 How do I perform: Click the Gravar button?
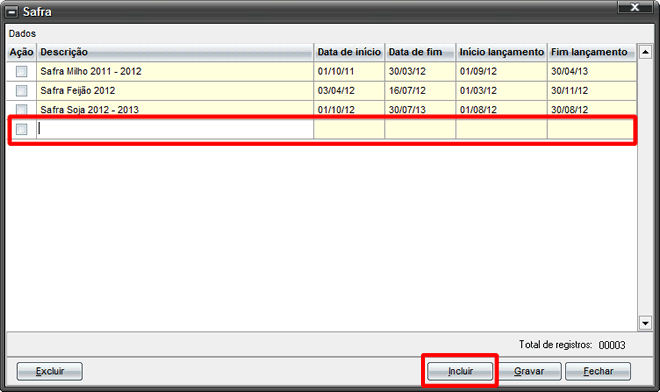coord(529,371)
